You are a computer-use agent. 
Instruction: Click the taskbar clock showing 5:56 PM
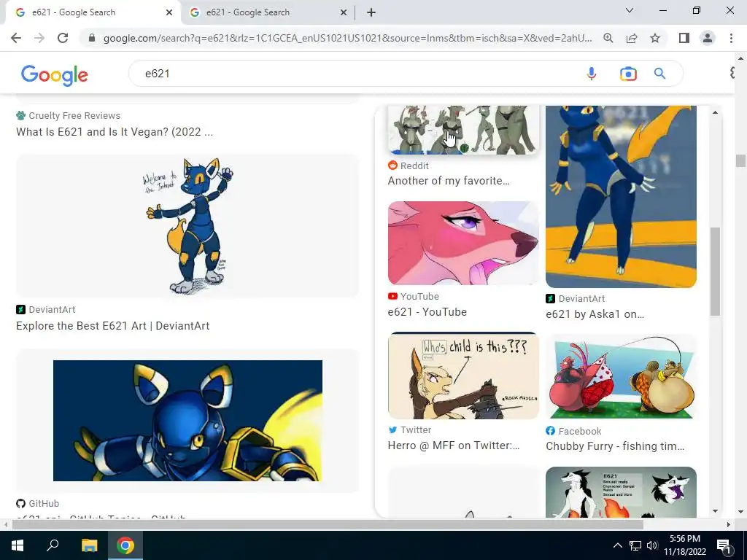pyautogui.click(x=684, y=545)
